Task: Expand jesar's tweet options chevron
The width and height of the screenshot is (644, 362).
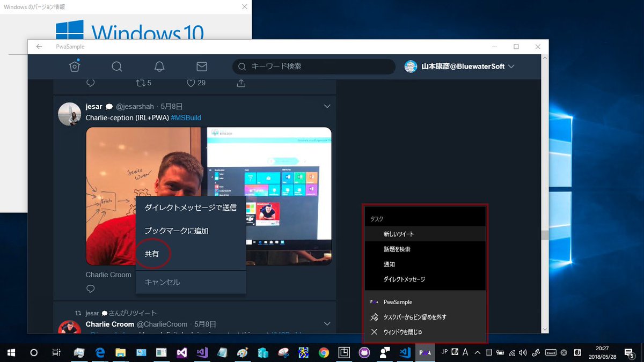Action: pos(327,106)
